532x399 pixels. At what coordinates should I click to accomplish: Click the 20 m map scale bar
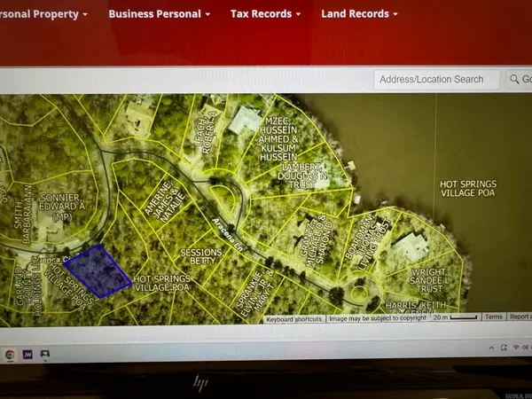[x=455, y=317]
